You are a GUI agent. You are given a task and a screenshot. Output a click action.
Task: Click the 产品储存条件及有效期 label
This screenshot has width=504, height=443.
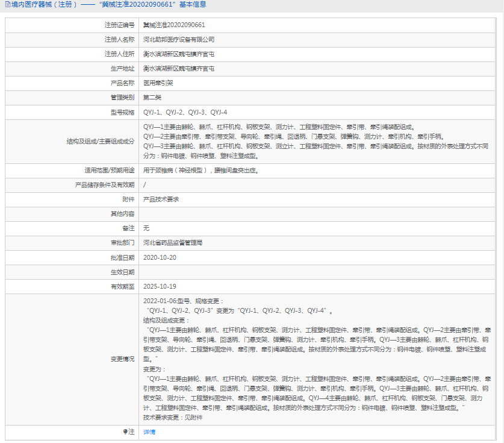(105, 184)
